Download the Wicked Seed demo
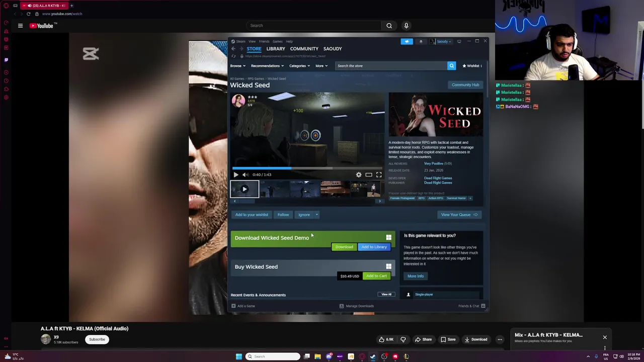Viewport: 644px width, 362px height. [x=344, y=247]
